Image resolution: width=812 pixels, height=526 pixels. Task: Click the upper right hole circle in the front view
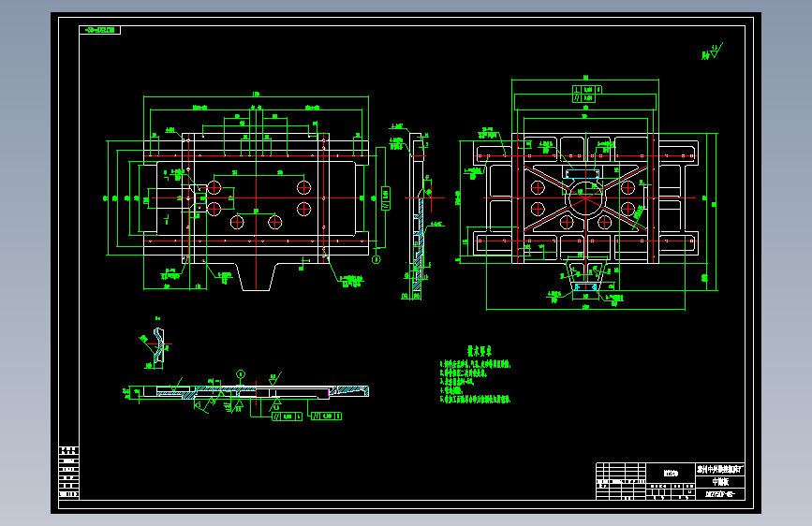(304, 187)
